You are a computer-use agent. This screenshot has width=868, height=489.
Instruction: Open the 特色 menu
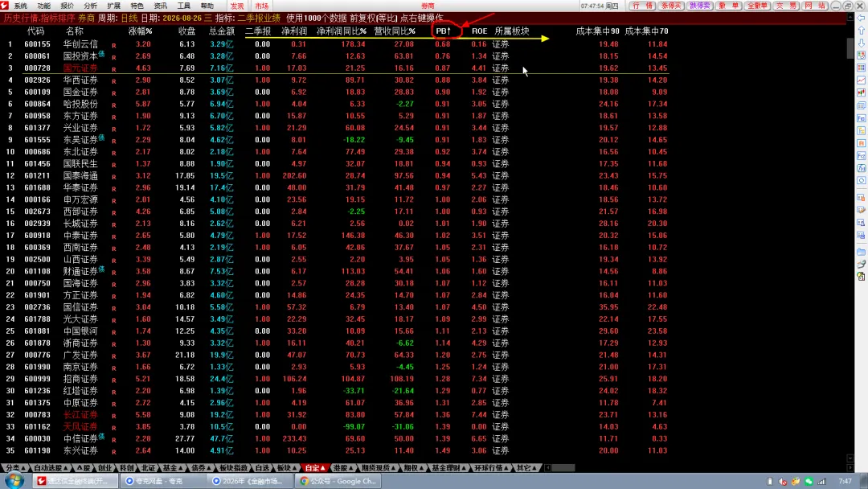[x=137, y=6]
